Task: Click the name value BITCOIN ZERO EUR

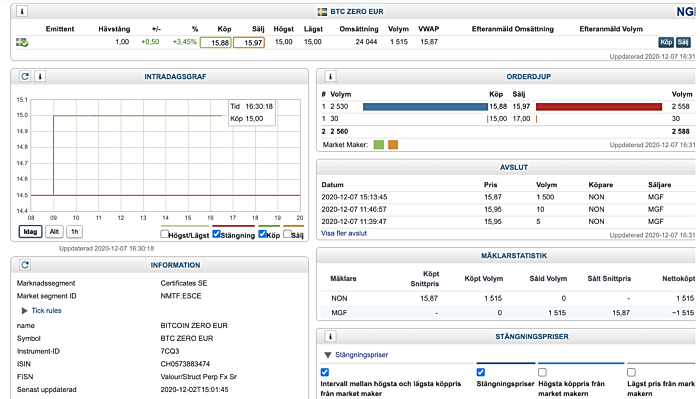Action: coord(194,325)
